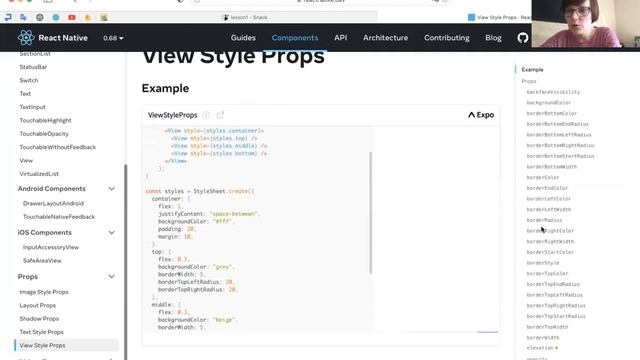640x360 pixels.
Task: Jump to borderRadius in contents
Action: (544, 220)
